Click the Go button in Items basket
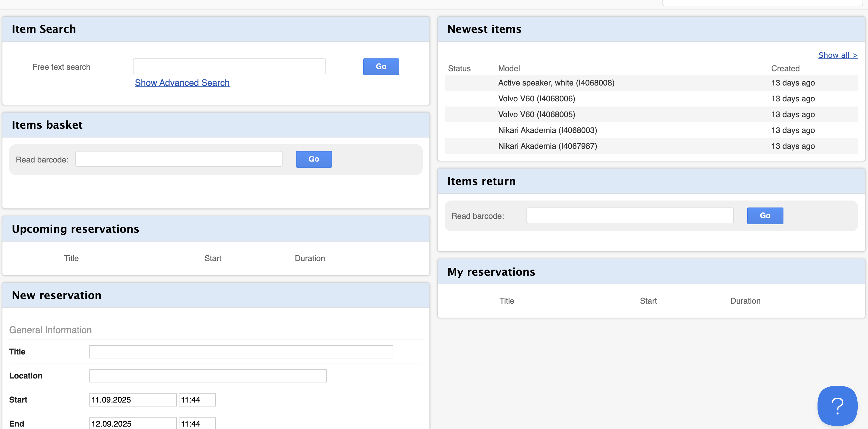Screen dimensions: 868x429 click(x=314, y=159)
